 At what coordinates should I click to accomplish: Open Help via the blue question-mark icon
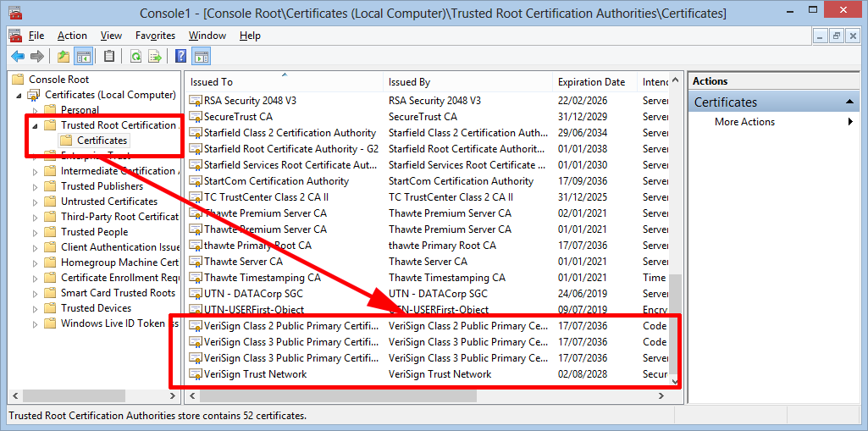point(180,56)
